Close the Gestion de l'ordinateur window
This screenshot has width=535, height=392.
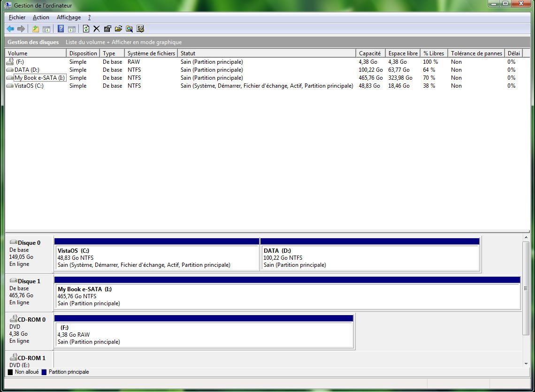tap(521, 3)
